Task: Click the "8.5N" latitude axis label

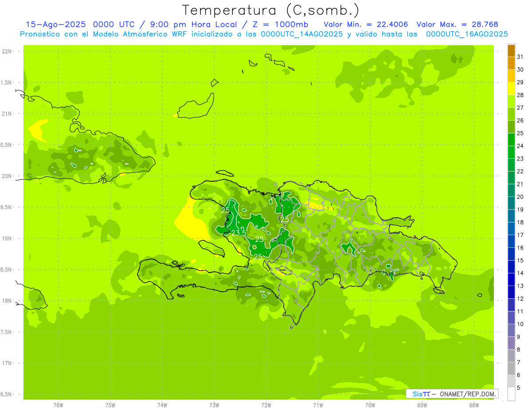Action: pos(6,270)
